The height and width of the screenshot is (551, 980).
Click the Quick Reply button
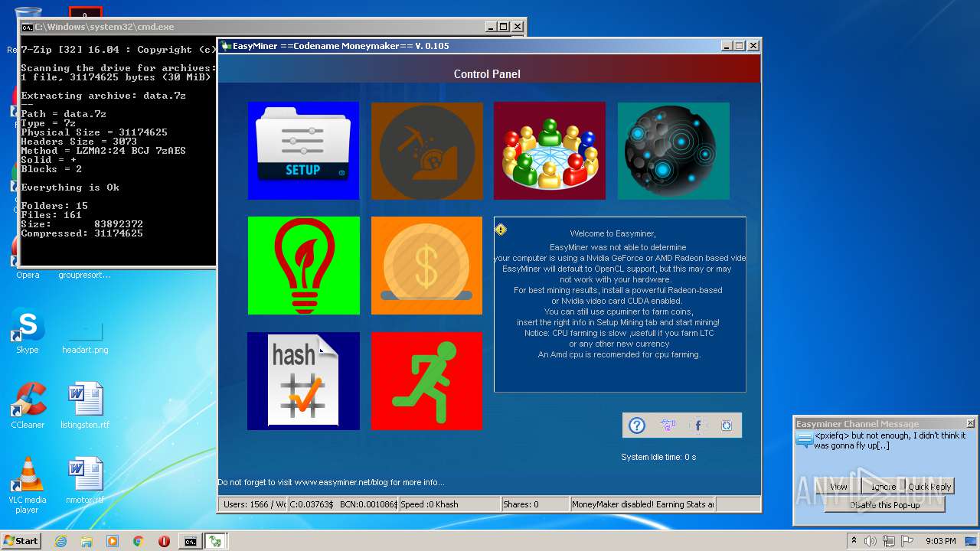click(x=929, y=487)
